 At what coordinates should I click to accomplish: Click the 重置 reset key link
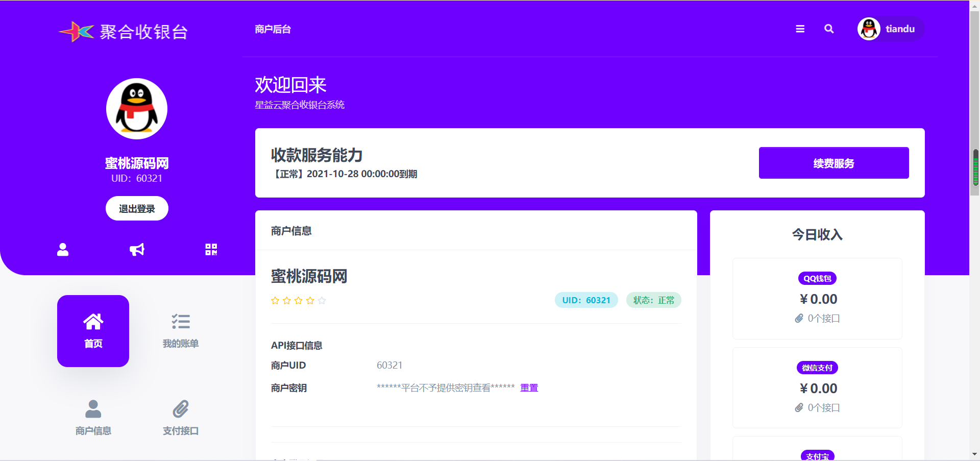coord(529,387)
